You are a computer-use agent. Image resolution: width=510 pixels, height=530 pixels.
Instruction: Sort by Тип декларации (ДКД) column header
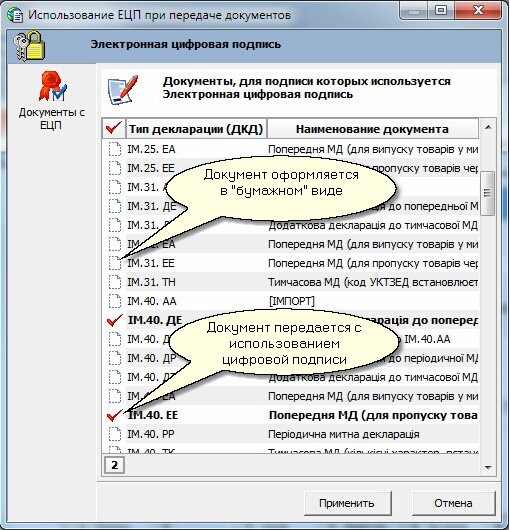point(196,128)
